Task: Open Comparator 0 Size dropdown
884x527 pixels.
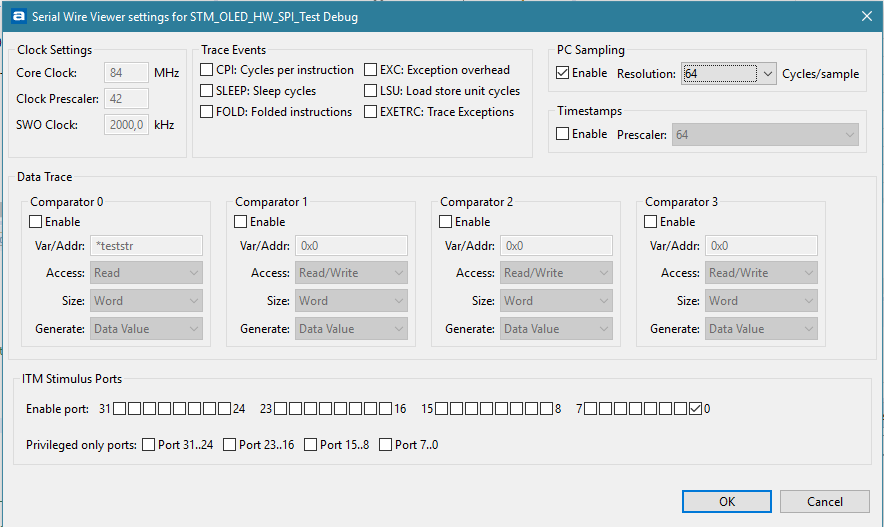Action: click(x=147, y=301)
